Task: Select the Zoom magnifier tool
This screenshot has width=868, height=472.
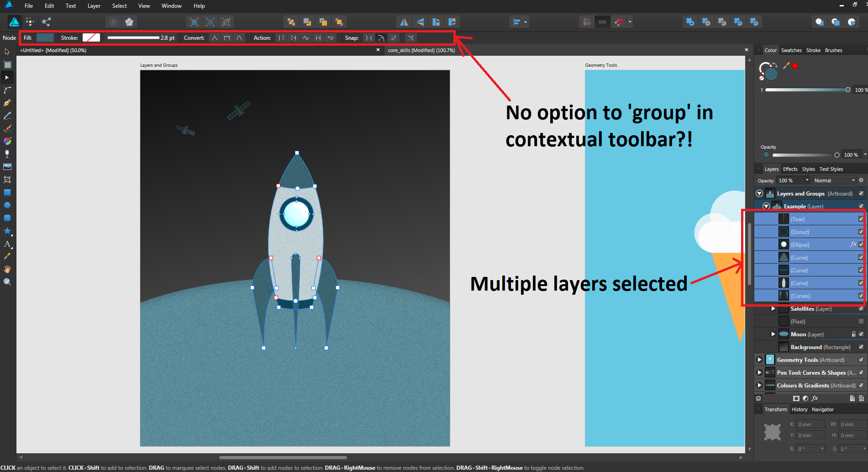Action: point(7,282)
